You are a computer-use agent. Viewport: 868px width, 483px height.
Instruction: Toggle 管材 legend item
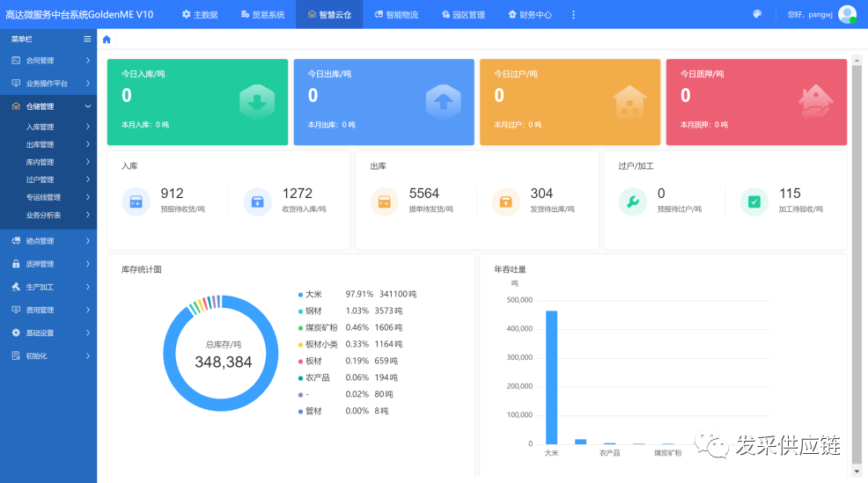(x=310, y=411)
